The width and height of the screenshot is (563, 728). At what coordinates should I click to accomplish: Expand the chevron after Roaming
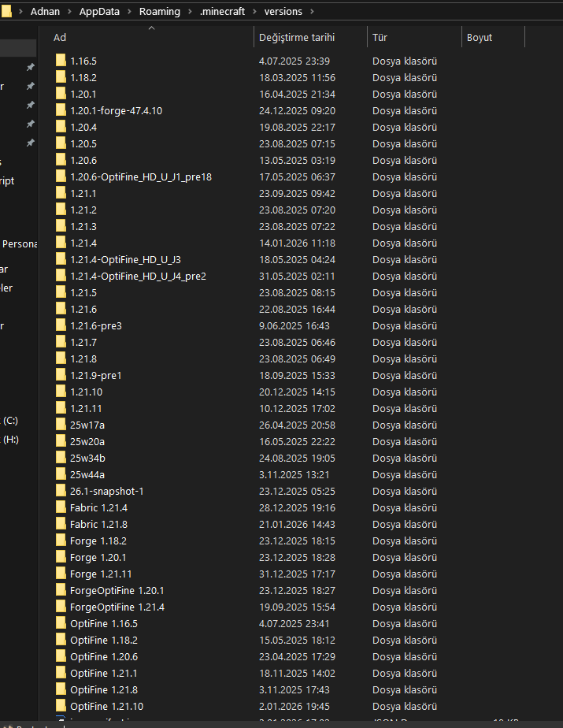click(190, 12)
